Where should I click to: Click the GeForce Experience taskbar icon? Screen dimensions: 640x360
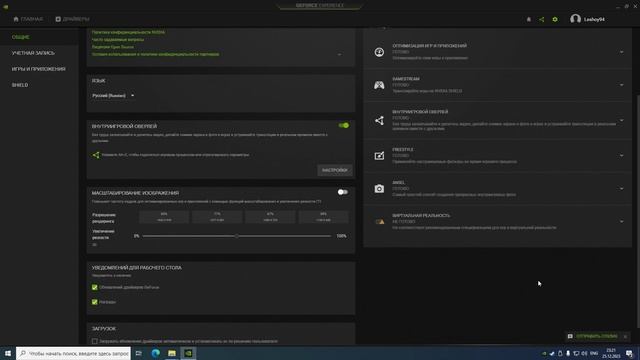click(188, 353)
